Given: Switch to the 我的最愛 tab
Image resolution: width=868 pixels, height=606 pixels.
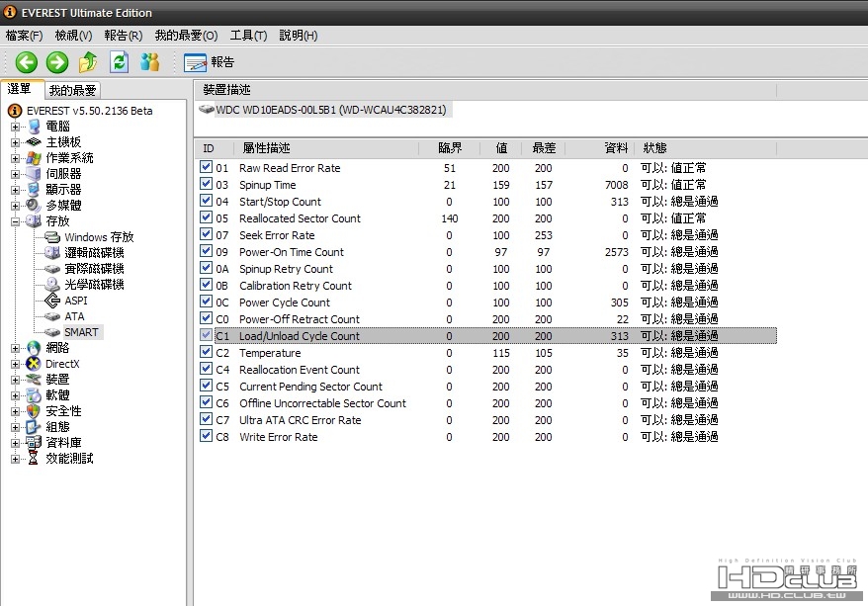Looking at the screenshot, I should pyautogui.click(x=72, y=90).
